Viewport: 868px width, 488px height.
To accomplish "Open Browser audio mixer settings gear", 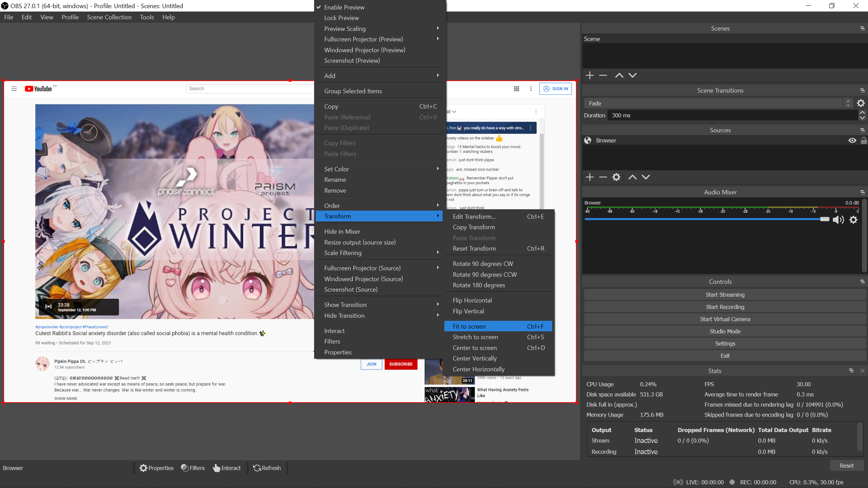I will tap(853, 220).
